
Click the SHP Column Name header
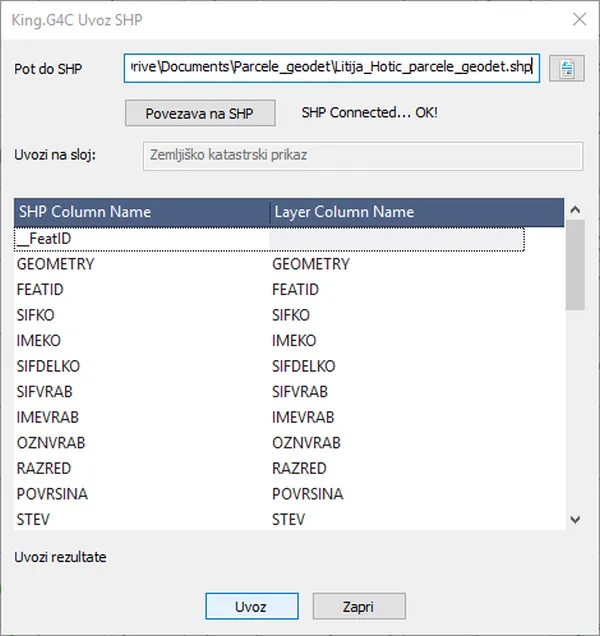[x=141, y=212]
